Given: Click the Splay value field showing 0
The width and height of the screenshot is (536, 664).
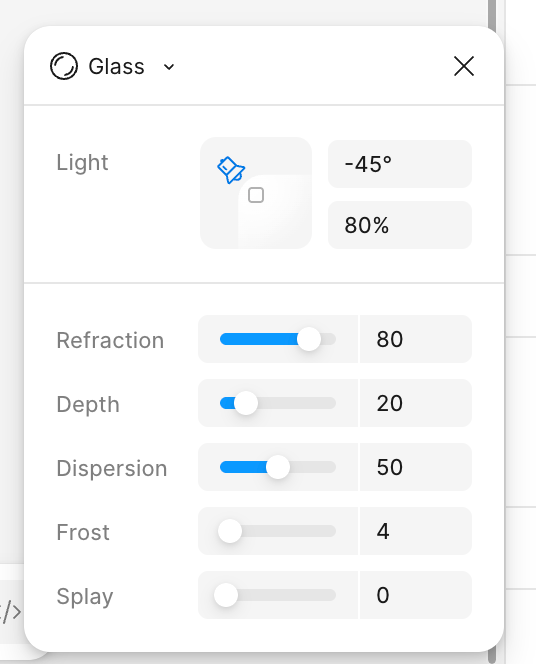Looking at the screenshot, I should pos(416,595).
